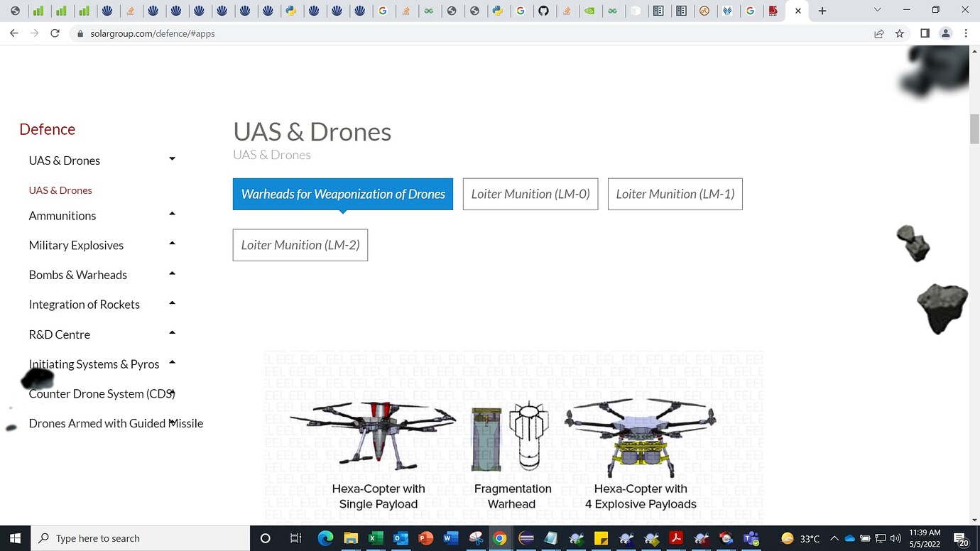Share this page via share icon
The height and width of the screenshot is (551, 980).
879,33
